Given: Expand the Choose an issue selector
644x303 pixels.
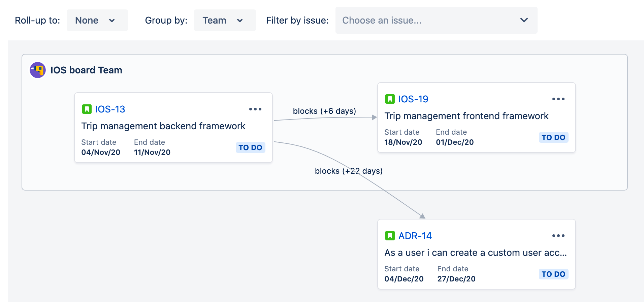Looking at the screenshot, I should 436,20.
